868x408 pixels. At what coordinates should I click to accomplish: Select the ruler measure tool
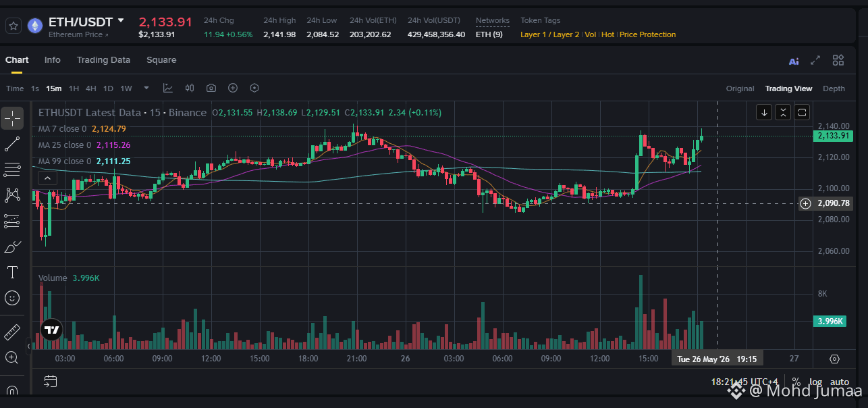click(12, 332)
